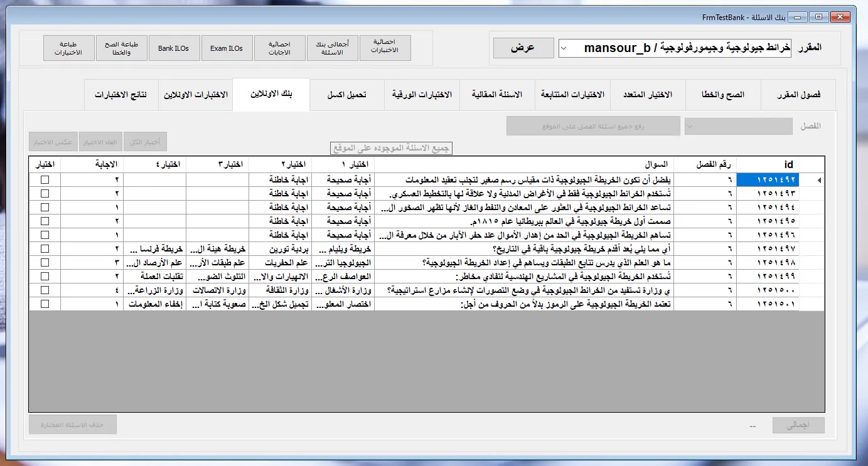Click the اختيار٣ column header

pos(217,164)
